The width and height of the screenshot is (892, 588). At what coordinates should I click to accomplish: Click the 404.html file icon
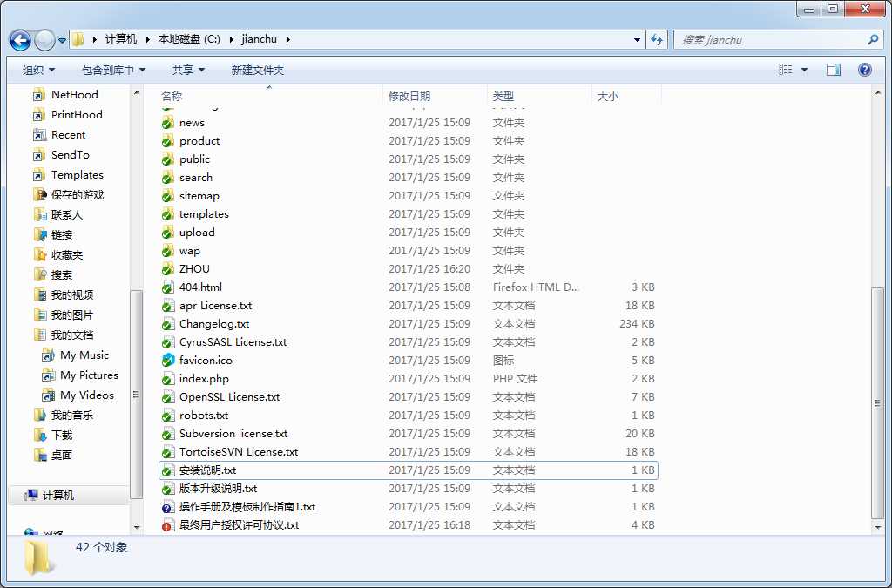click(167, 287)
